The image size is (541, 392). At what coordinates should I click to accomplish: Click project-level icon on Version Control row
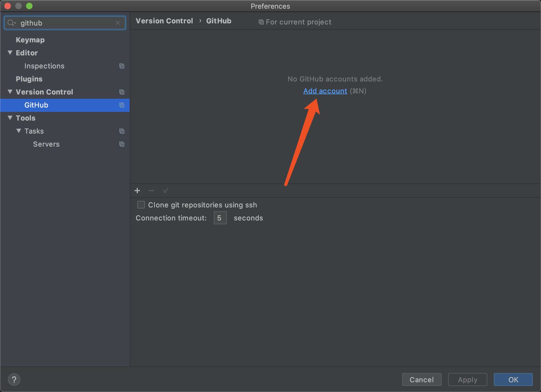click(122, 92)
